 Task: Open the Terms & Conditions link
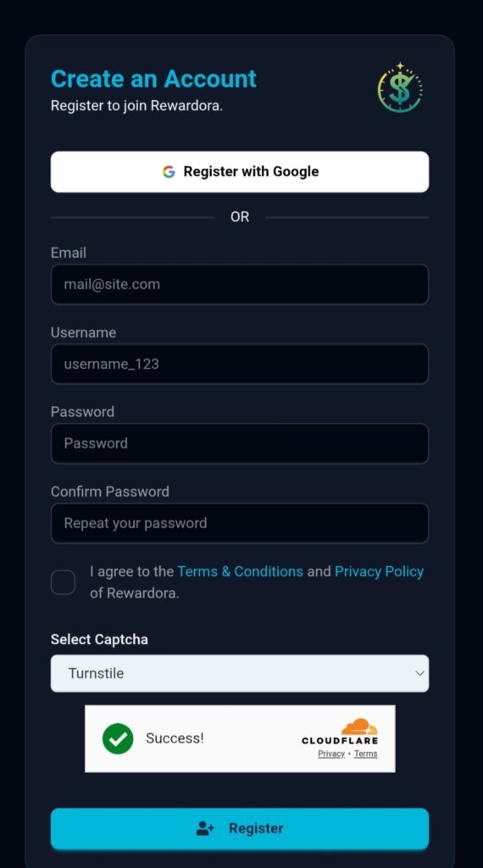240,571
